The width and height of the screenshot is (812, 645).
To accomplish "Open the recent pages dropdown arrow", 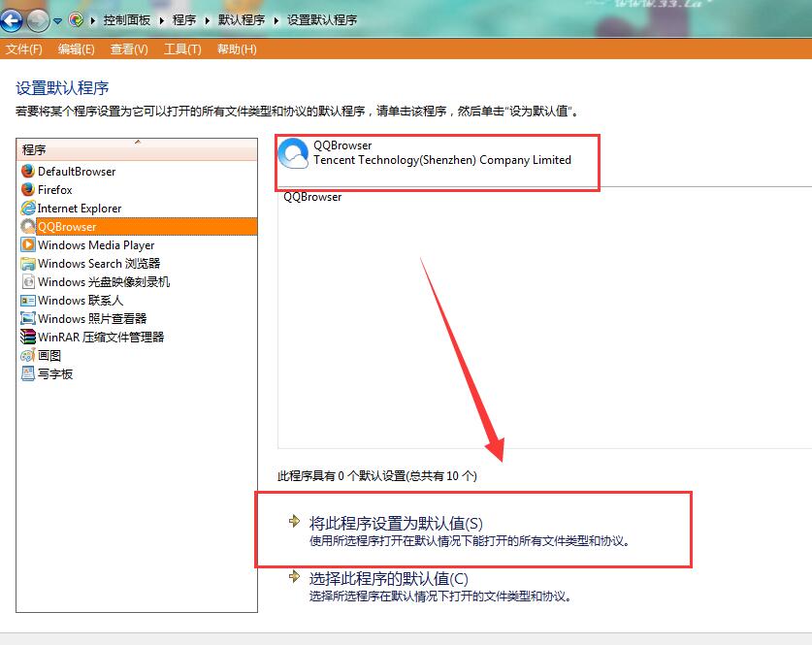I will (57, 21).
